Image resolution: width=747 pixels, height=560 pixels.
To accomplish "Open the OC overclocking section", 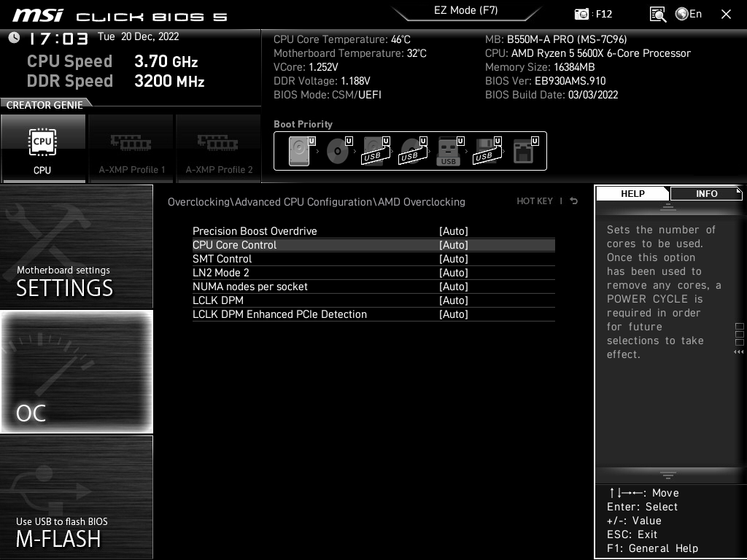I will 76,371.
